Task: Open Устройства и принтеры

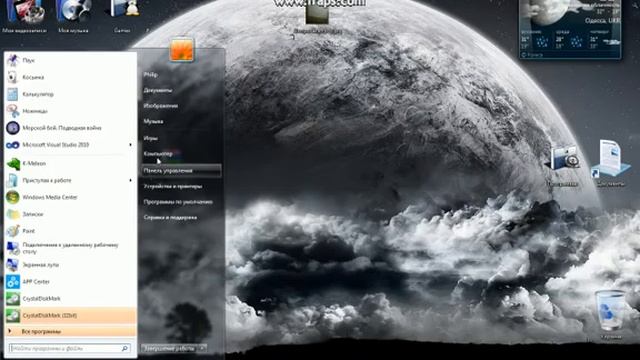Action: coord(173,187)
